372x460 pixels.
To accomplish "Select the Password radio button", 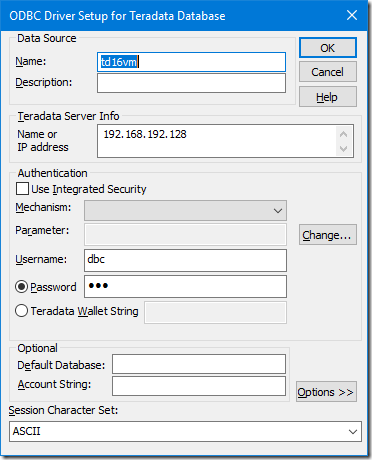I will pyautogui.click(x=21, y=287).
